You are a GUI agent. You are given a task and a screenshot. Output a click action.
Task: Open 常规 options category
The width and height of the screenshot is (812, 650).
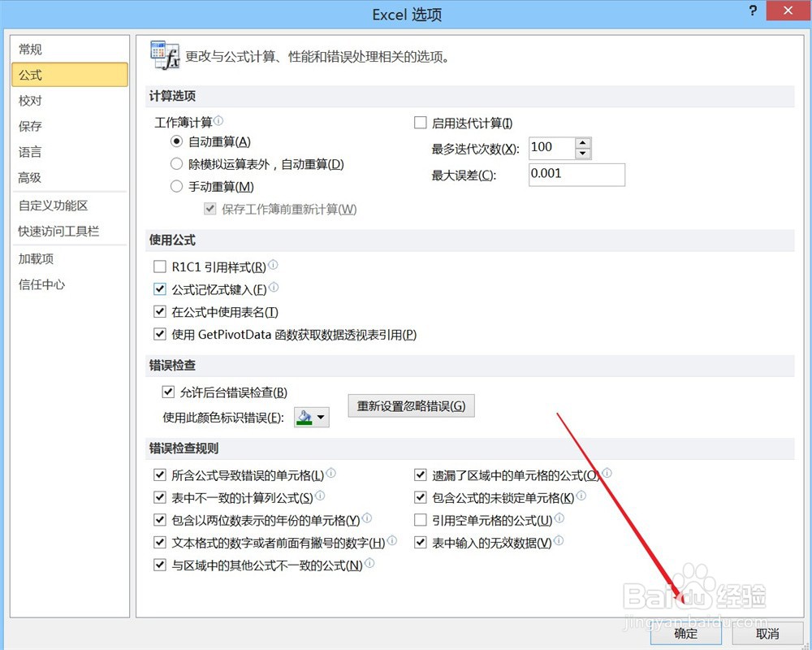tap(69, 50)
